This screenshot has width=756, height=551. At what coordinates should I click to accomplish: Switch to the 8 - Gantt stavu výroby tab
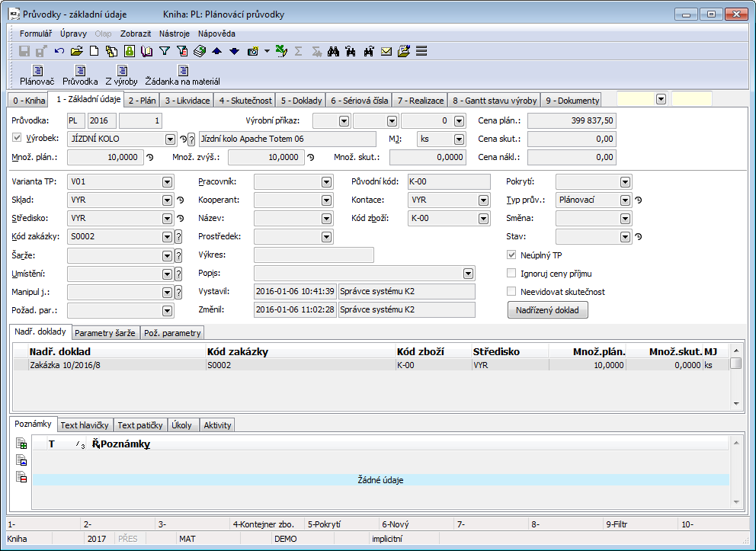pyautogui.click(x=495, y=101)
